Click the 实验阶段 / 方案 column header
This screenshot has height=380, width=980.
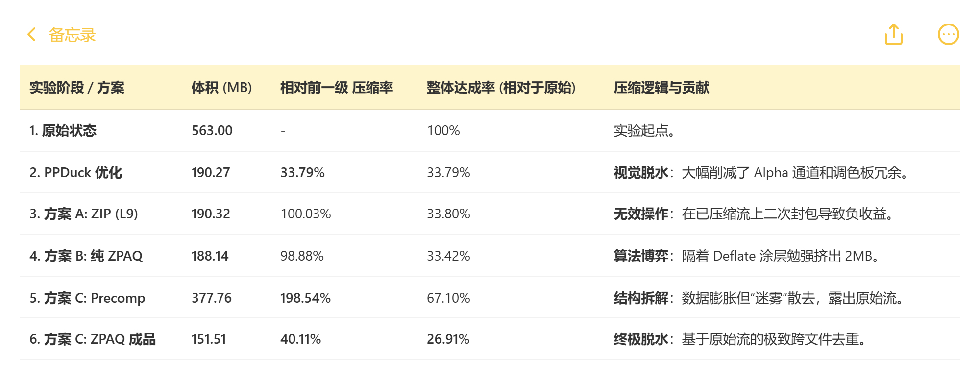click(77, 88)
